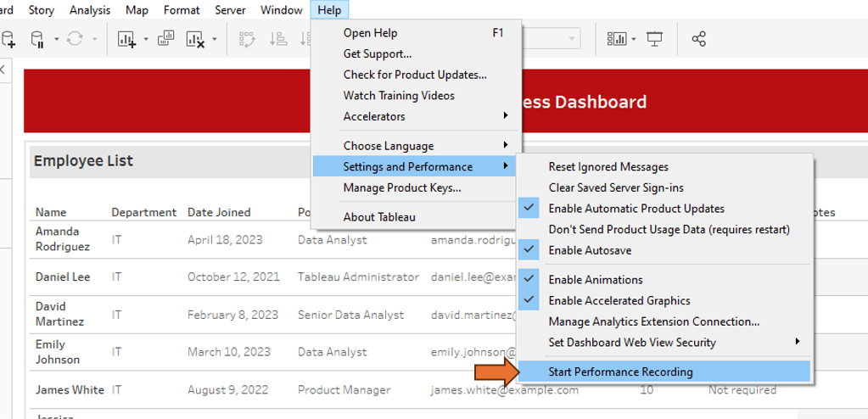Open the Window menu
Screen dimensions: 868x419
pos(281,10)
